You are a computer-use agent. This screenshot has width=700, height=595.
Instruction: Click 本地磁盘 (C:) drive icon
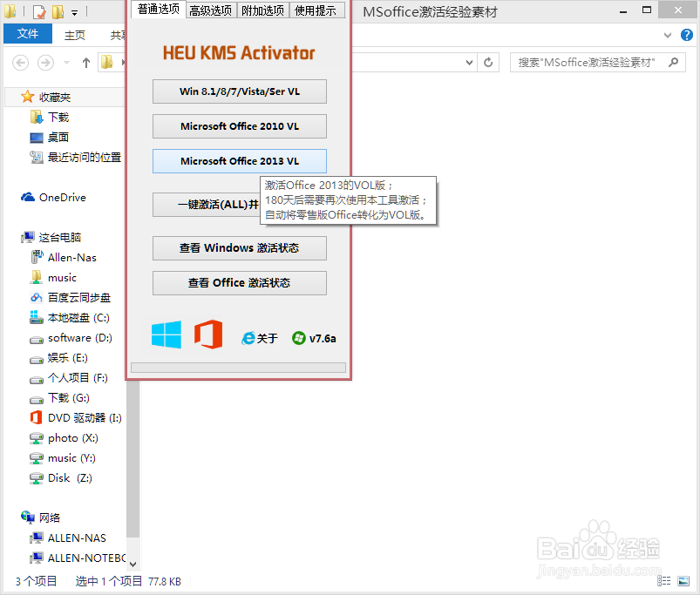pyautogui.click(x=36, y=317)
